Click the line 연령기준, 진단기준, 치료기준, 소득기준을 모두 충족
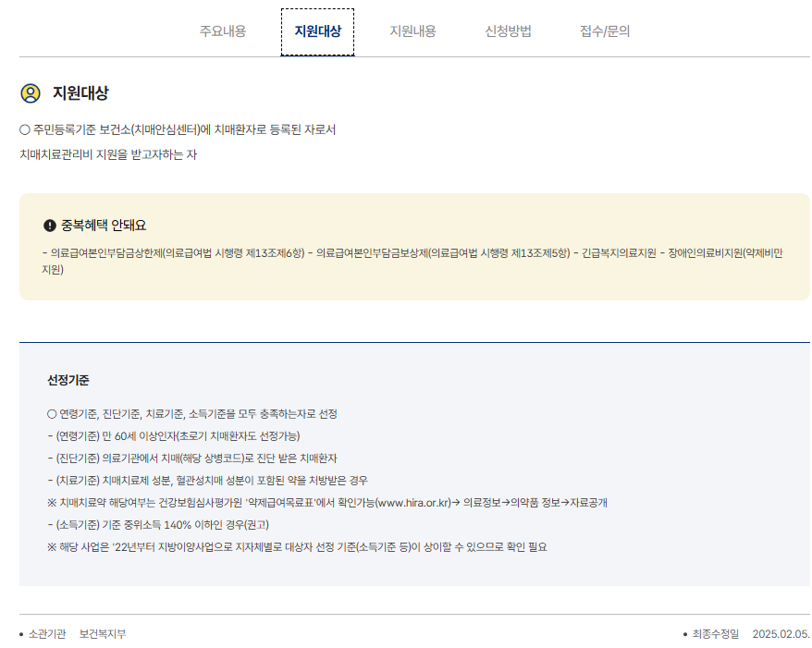This screenshot has height=648, width=812. click(192, 414)
